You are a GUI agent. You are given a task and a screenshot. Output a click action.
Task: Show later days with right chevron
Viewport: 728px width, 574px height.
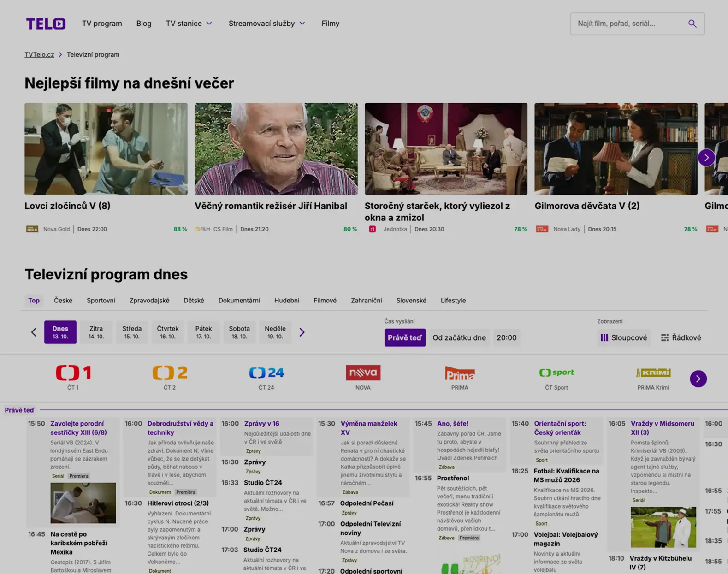[x=302, y=332]
